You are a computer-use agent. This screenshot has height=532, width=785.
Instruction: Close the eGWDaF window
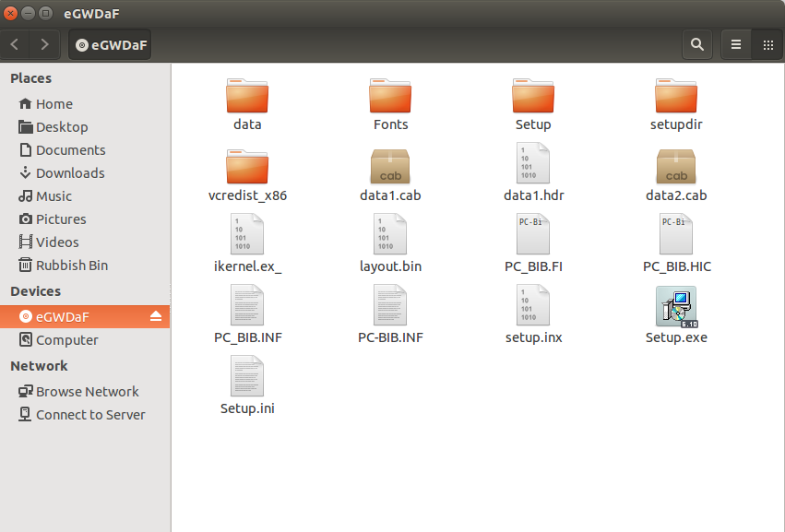click(x=10, y=13)
